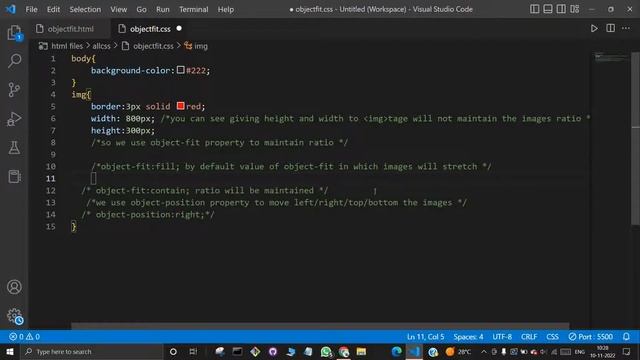Open the Windows action center icon
Viewport: 640px width, 360px height.
click(x=627, y=351)
